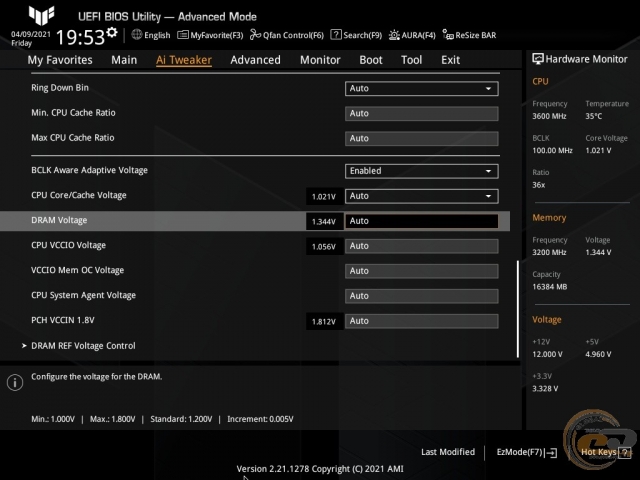Open the Exit tab
The height and width of the screenshot is (480, 640).
(x=450, y=60)
